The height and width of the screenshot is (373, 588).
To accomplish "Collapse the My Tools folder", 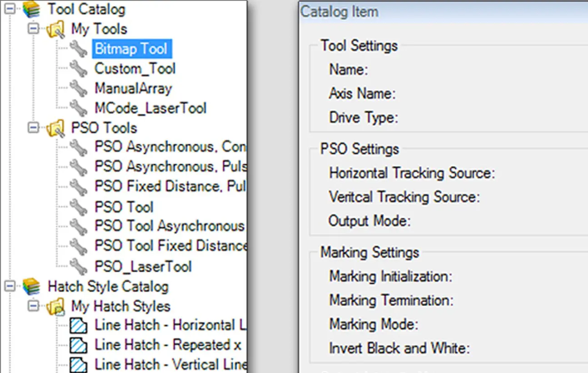I will (33, 29).
